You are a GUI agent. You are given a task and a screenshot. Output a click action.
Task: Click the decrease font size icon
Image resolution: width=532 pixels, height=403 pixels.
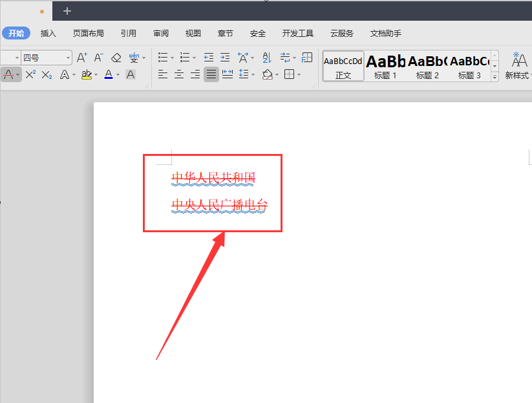point(98,58)
